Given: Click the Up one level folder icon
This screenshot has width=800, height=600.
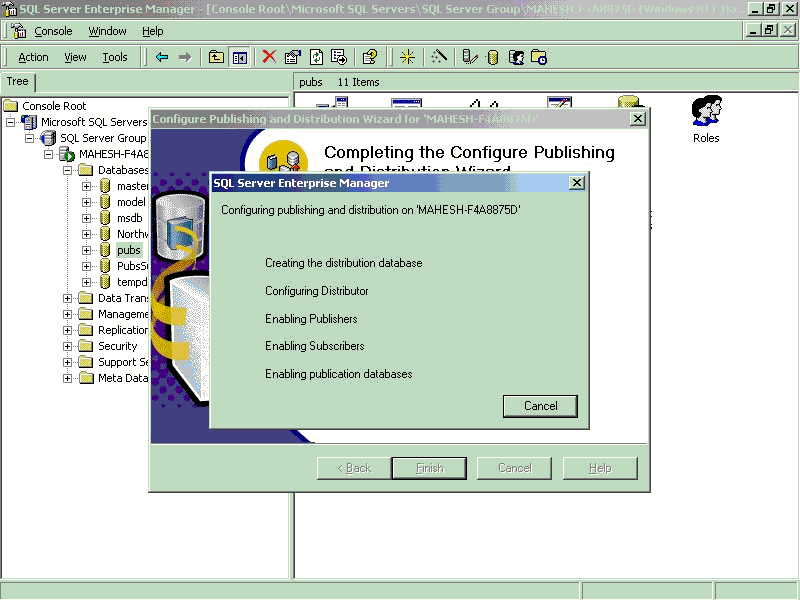Looking at the screenshot, I should (216, 57).
